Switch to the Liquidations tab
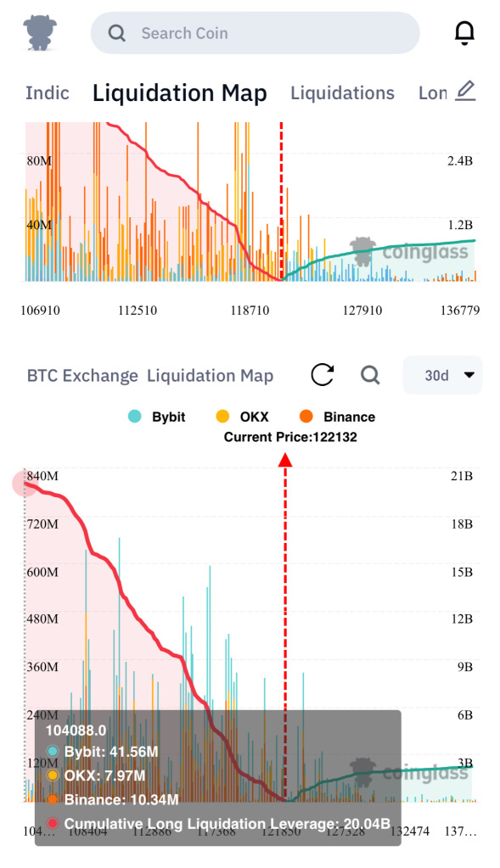 click(343, 93)
